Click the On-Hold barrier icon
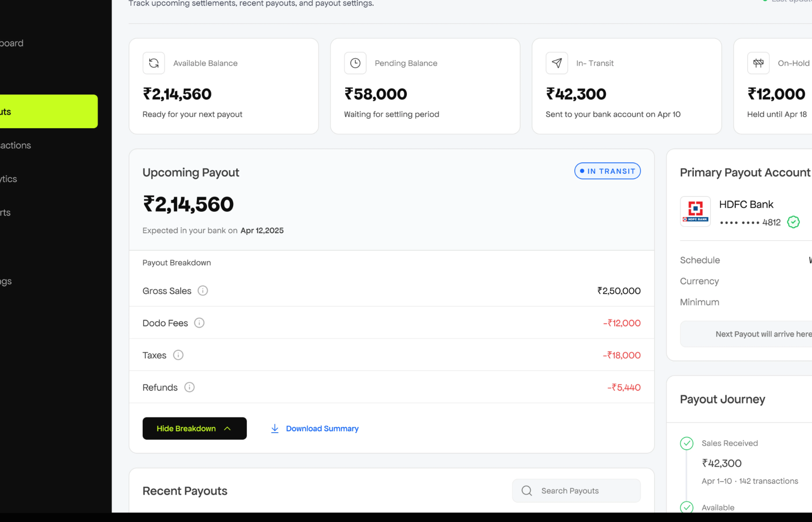 click(758, 63)
